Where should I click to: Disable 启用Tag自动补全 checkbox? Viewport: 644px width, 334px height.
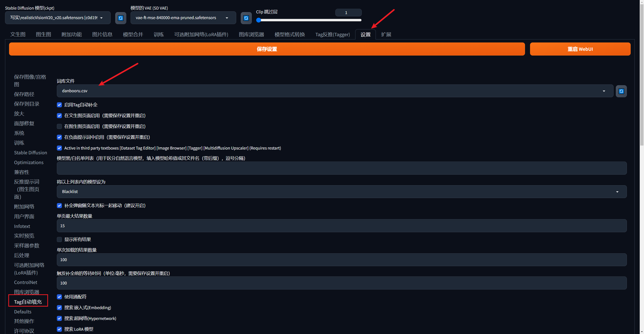tap(59, 105)
